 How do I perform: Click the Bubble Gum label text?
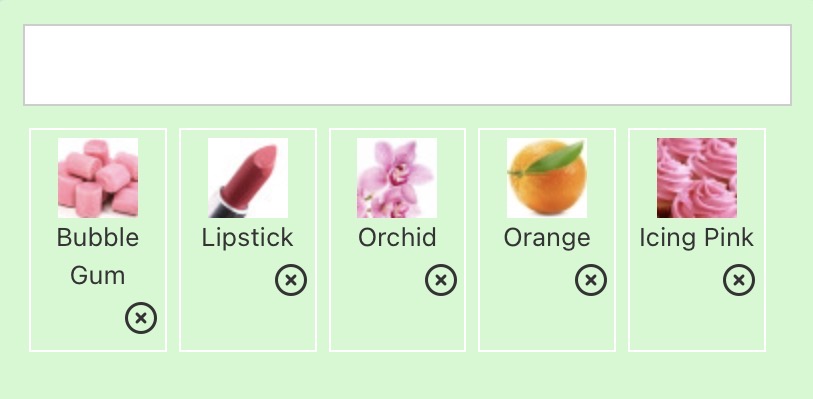click(x=98, y=256)
